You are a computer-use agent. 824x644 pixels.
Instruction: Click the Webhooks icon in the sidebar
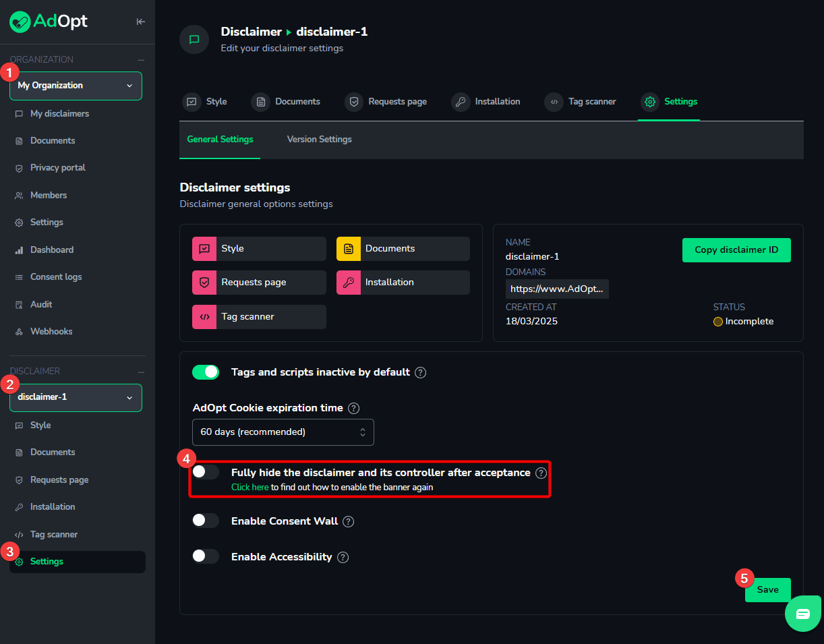tap(19, 332)
